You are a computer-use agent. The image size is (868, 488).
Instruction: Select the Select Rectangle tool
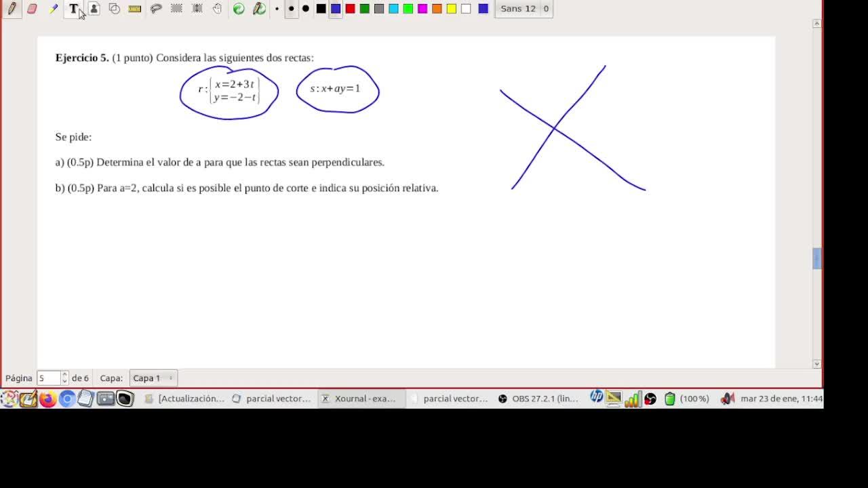point(176,9)
